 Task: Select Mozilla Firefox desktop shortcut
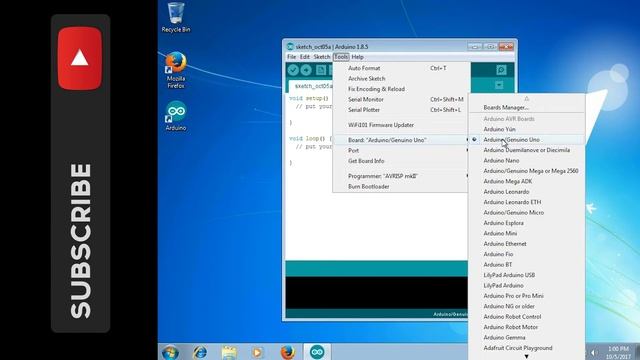(x=176, y=70)
